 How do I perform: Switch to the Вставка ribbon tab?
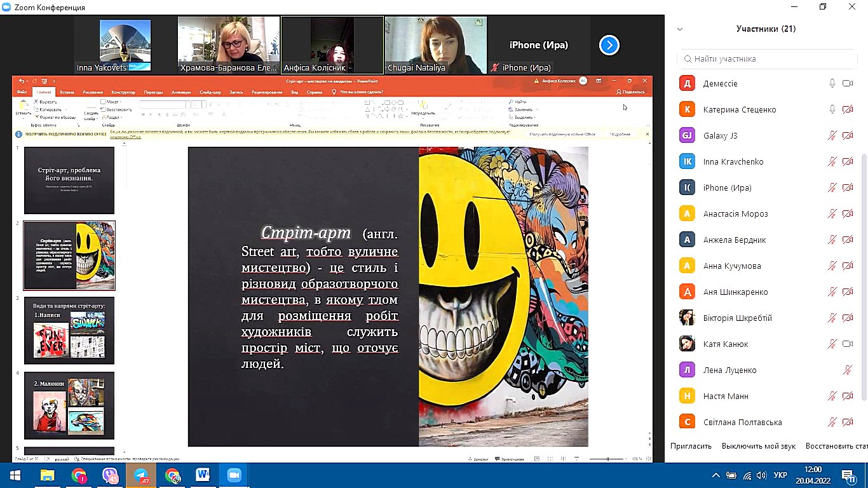[x=67, y=92]
